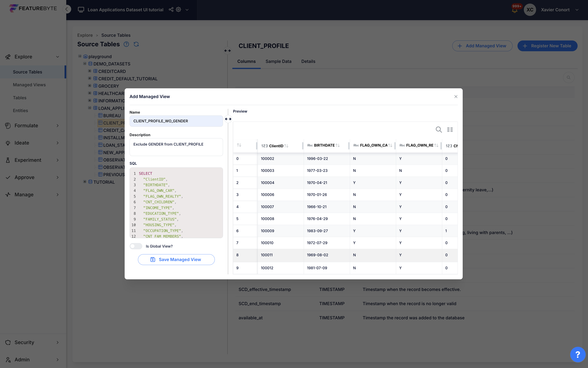The height and width of the screenshot is (368, 588).
Task: Open Source Tables help question icon
Action: tap(126, 44)
